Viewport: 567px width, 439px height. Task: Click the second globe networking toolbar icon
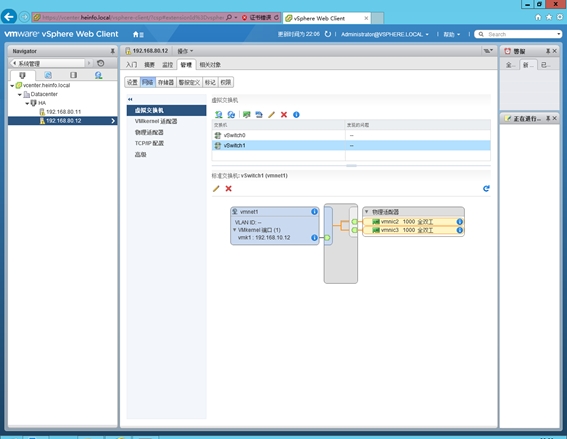(231, 115)
